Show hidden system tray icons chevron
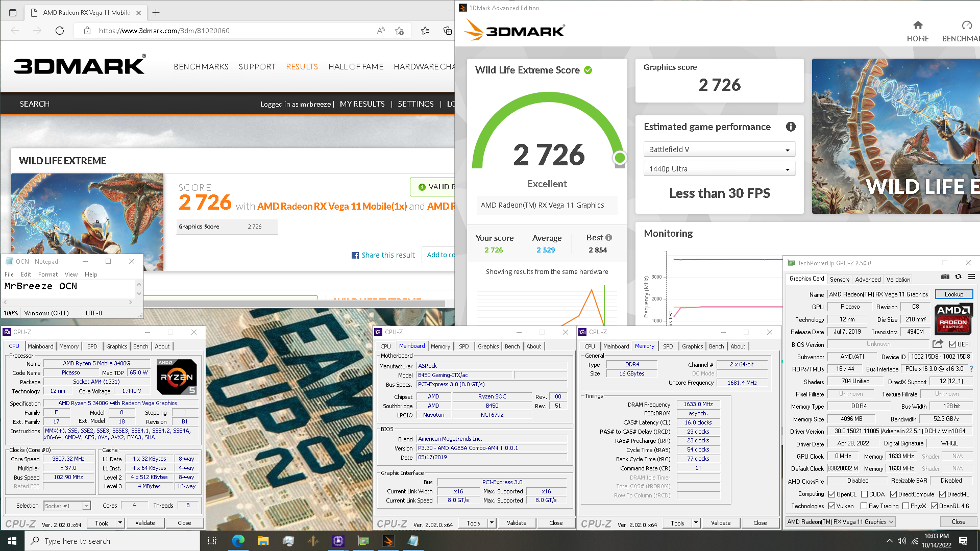Viewport: 980px width, 551px height. pyautogui.click(x=890, y=541)
